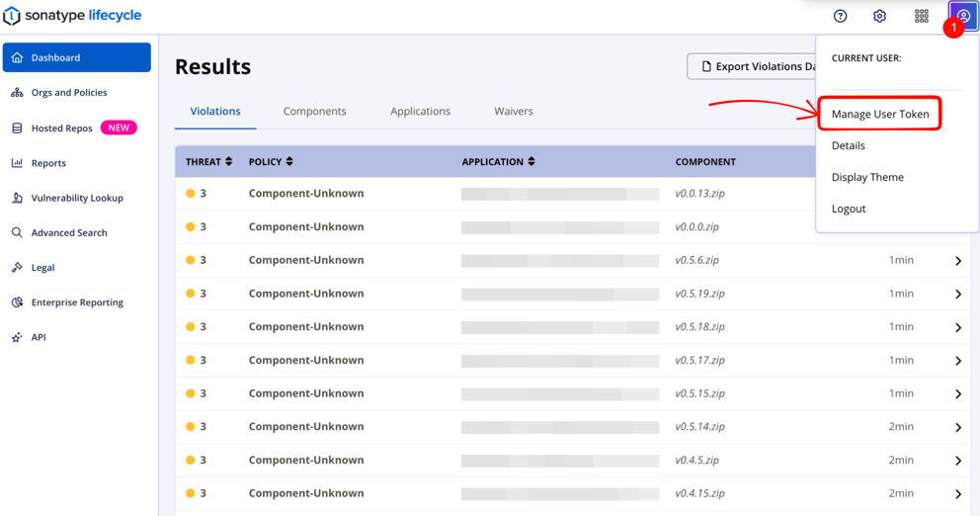
Task: Click component v0.0.0.zip
Action: 696,226
